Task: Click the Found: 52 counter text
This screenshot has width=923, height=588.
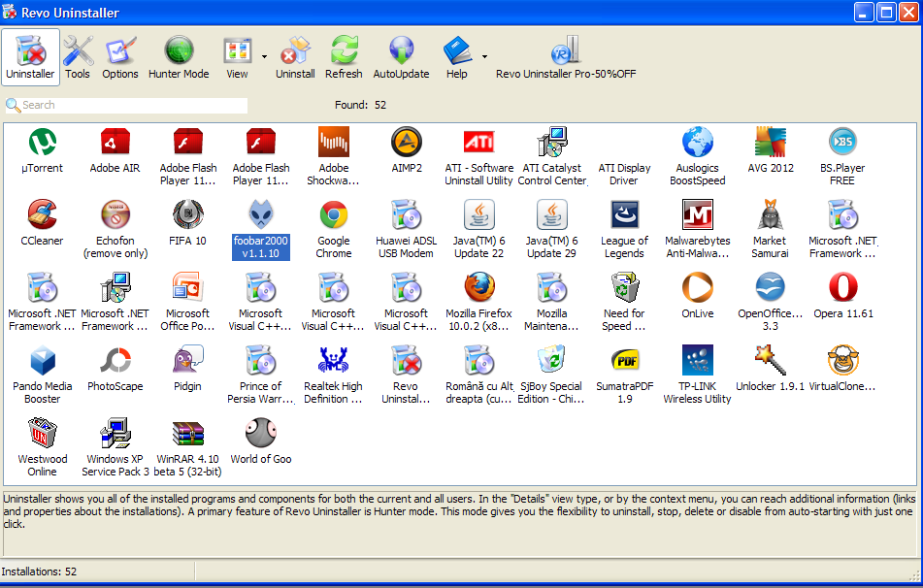Action: click(360, 106)
